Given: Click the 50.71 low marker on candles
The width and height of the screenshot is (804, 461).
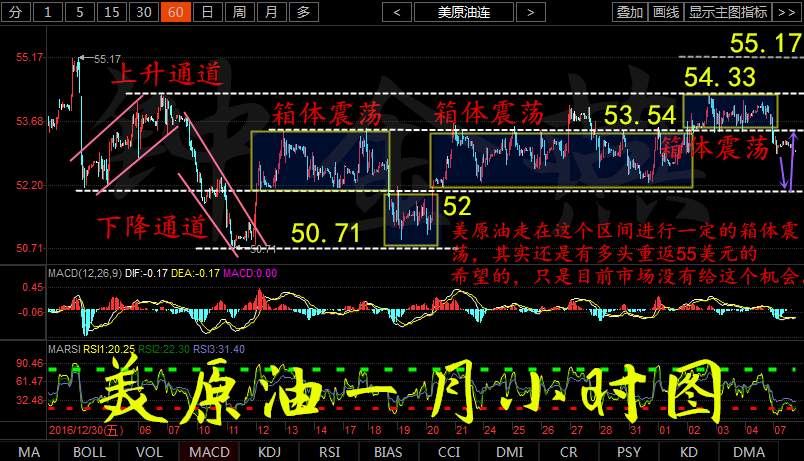Looking at the screenshot, I should tap(263, 249).
